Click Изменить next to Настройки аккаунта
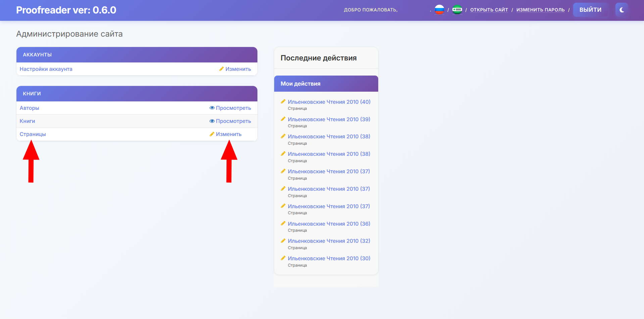644x319 pixels. point(235,69)
